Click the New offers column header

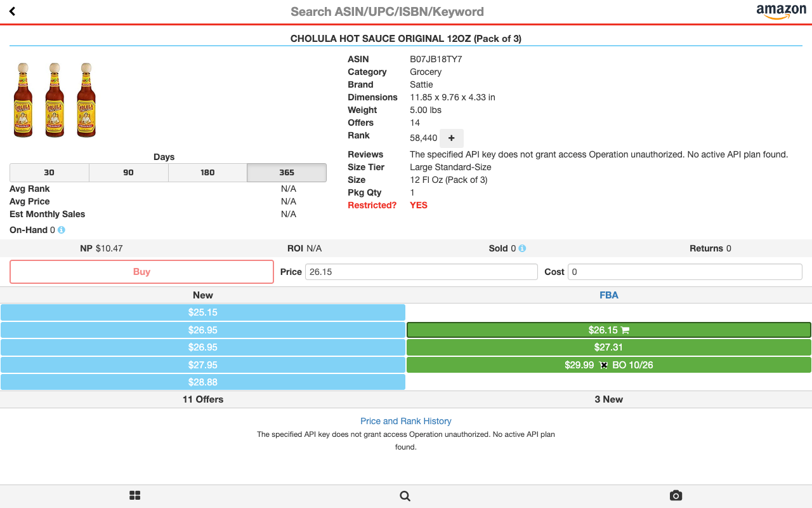(203, 295)
